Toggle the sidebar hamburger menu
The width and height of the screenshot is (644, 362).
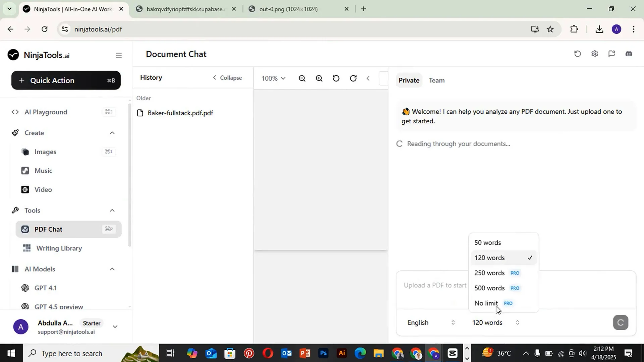pyautogui.click(x=119, y=56)
